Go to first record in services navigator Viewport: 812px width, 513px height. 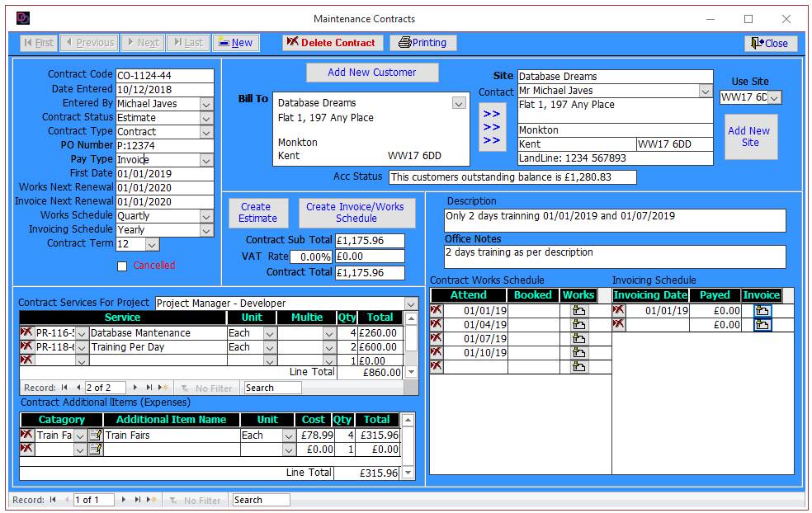pos(64,387)
